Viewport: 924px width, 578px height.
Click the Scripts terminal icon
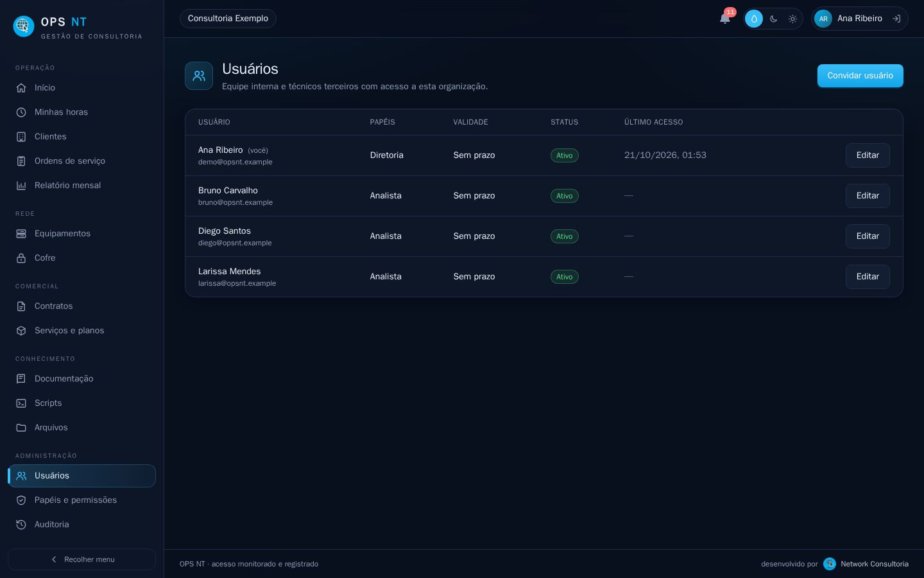[x=21, y=403]
